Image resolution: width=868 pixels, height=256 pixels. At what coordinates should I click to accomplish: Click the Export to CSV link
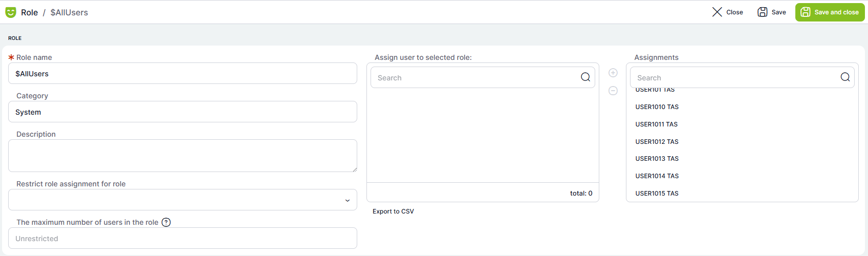(x=393, y=211)
